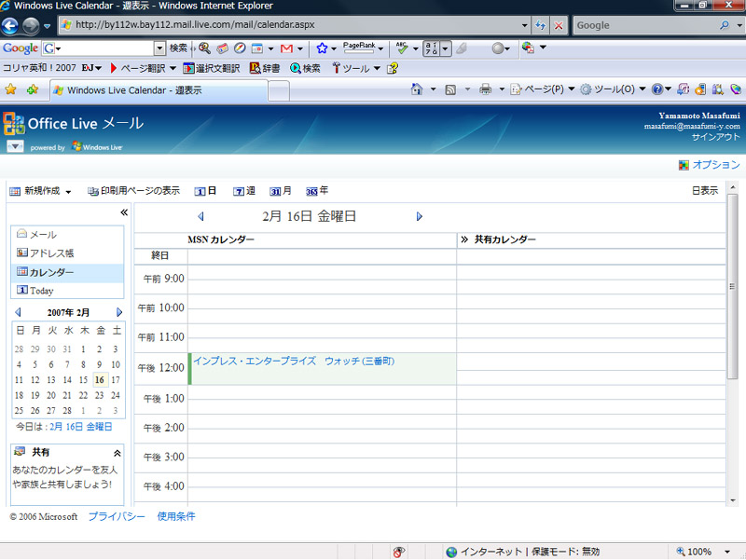Click the 日表示 label at the toolbar's right

pyautogui.click(x=705, y=191)
